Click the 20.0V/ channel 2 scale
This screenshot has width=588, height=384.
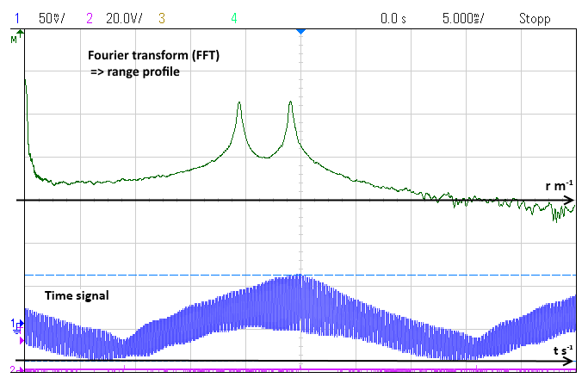coord(123,17)
